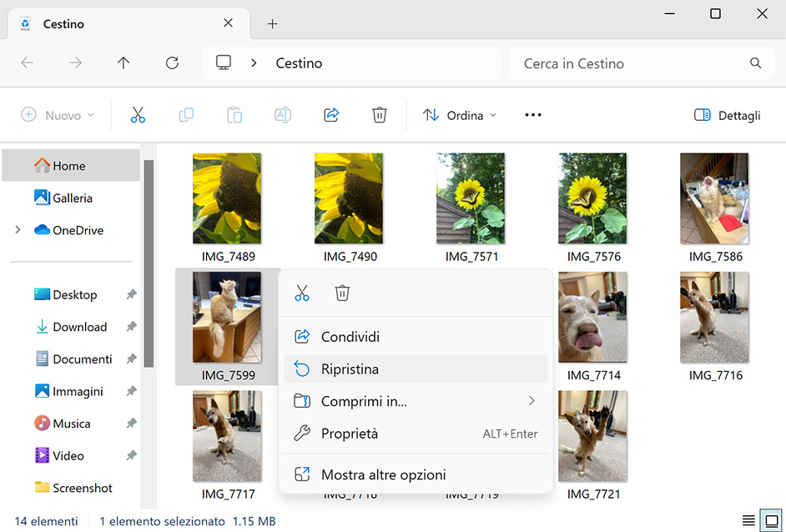Switch to large icons view in status bar
786x532 pixels.
click(772, 521)
